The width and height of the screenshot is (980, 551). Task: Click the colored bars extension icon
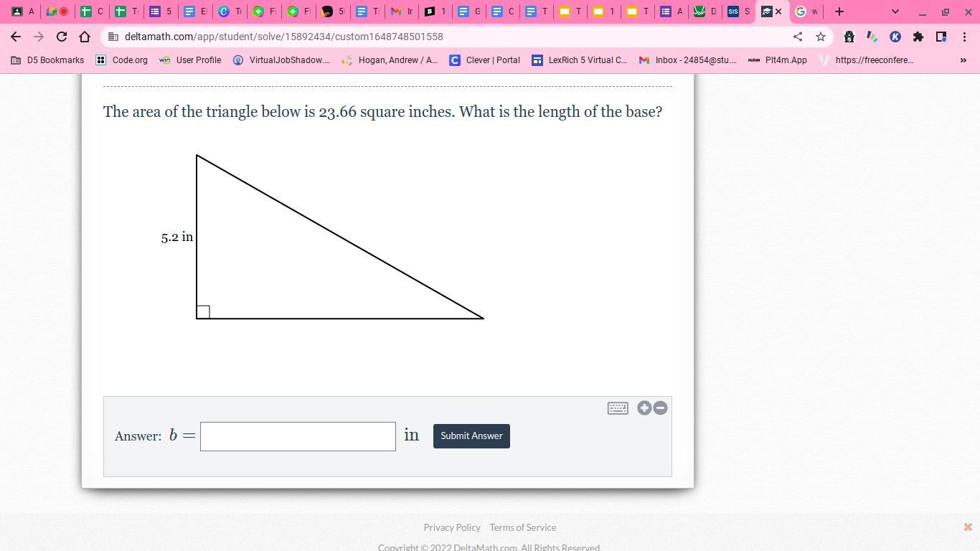tap(872, 37)
